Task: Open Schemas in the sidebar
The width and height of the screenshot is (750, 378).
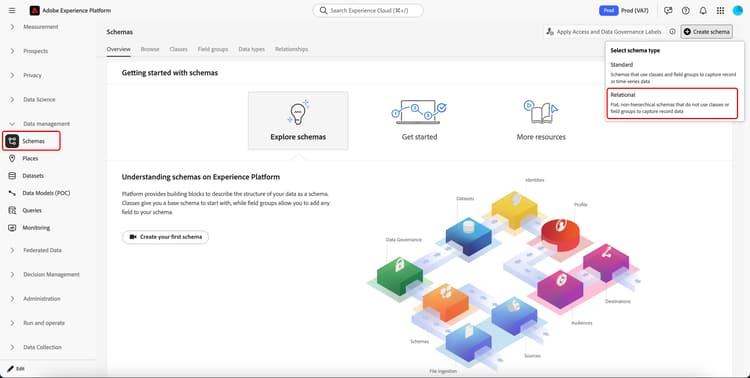Action: (32, 141)
